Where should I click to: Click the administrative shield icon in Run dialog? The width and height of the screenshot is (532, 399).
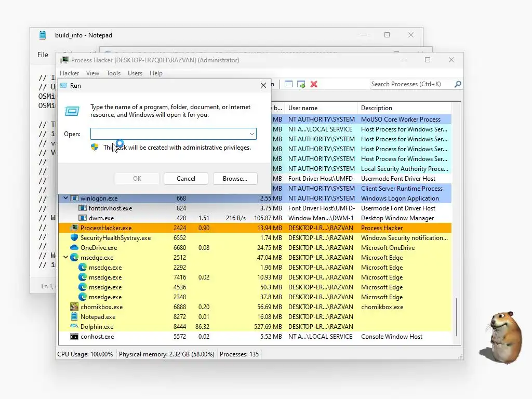[95, 147]
